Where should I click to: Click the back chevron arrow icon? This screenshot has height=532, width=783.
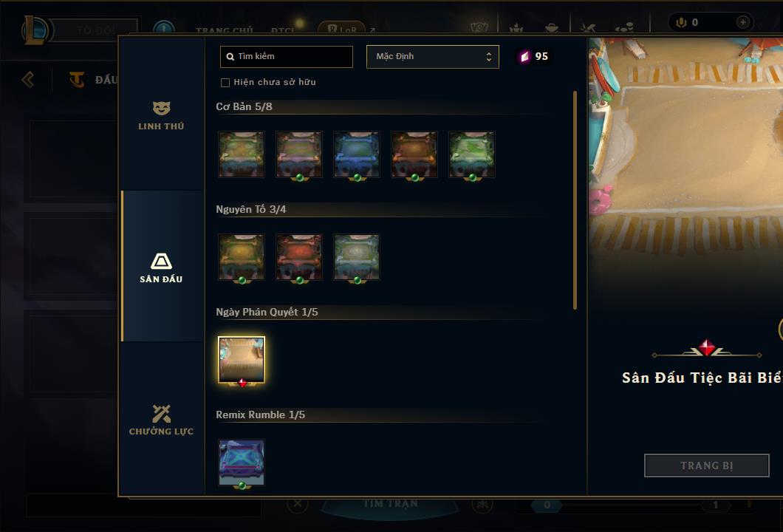tap(28, 79)
